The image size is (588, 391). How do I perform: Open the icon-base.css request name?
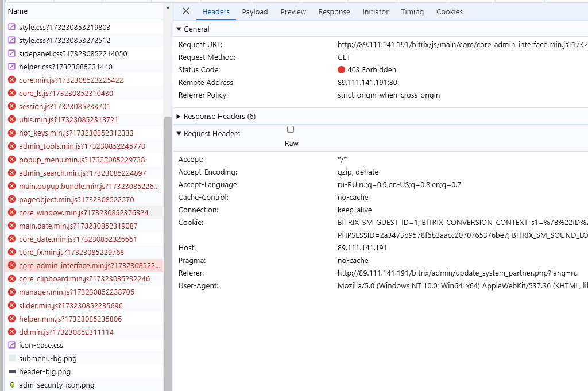point(41,345)
